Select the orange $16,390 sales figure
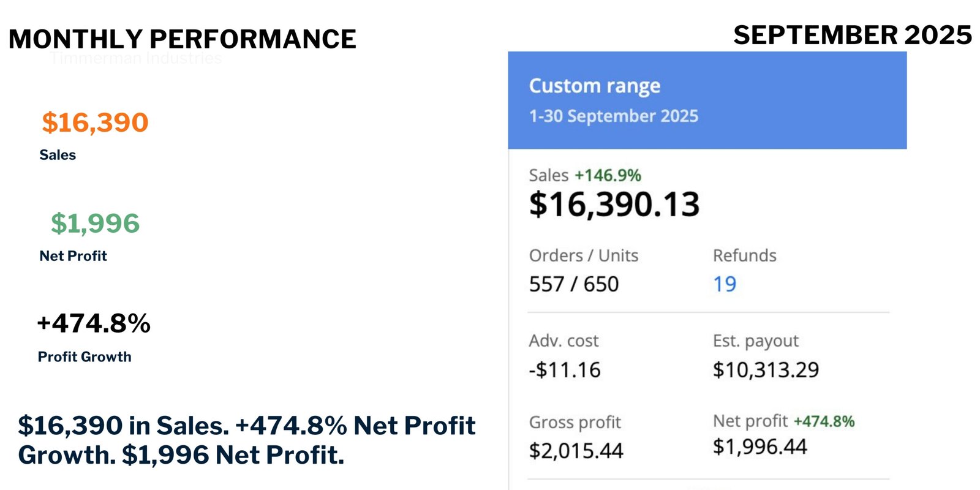 [95, 123]
